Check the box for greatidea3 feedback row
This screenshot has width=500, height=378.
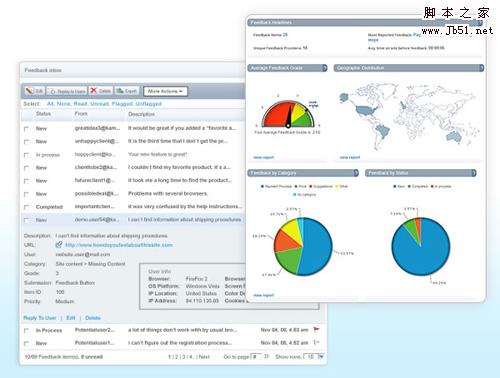click(x=26, y=129)
